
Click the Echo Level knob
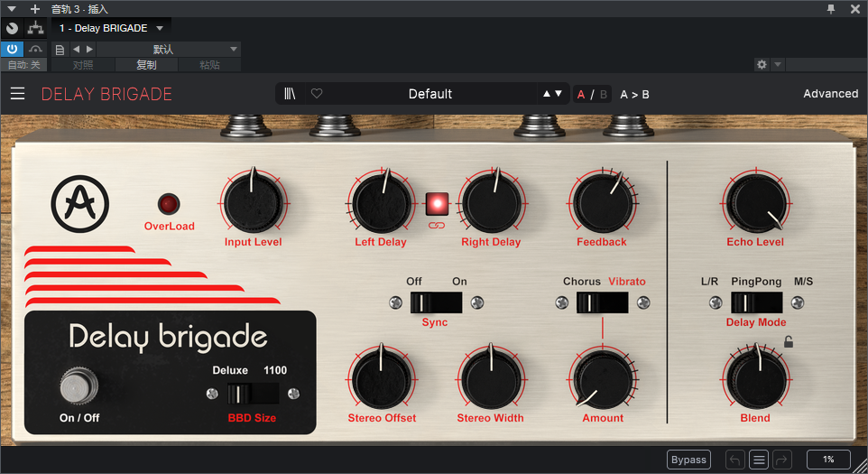coord(755,203)
